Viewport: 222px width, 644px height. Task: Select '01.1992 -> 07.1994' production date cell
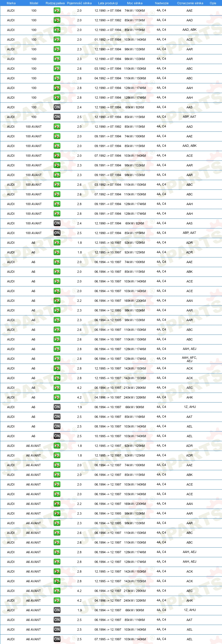[x=108, y=40]
